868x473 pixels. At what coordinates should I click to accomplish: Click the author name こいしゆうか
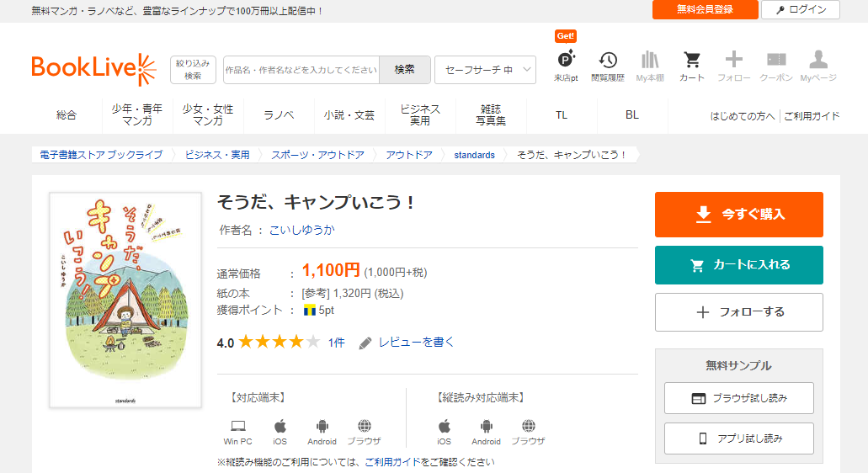[x=301, y=230]
